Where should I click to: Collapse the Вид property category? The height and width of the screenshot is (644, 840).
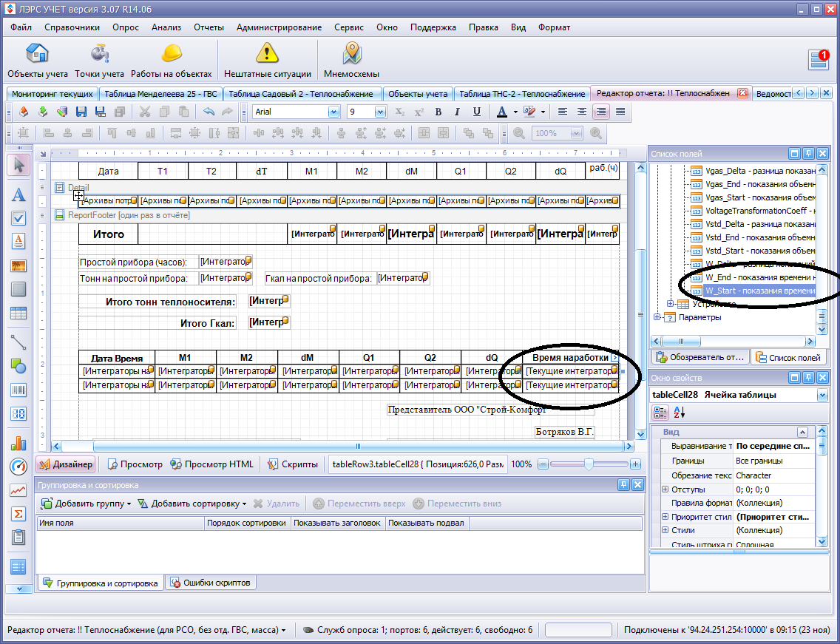click(x=802, y=433)
